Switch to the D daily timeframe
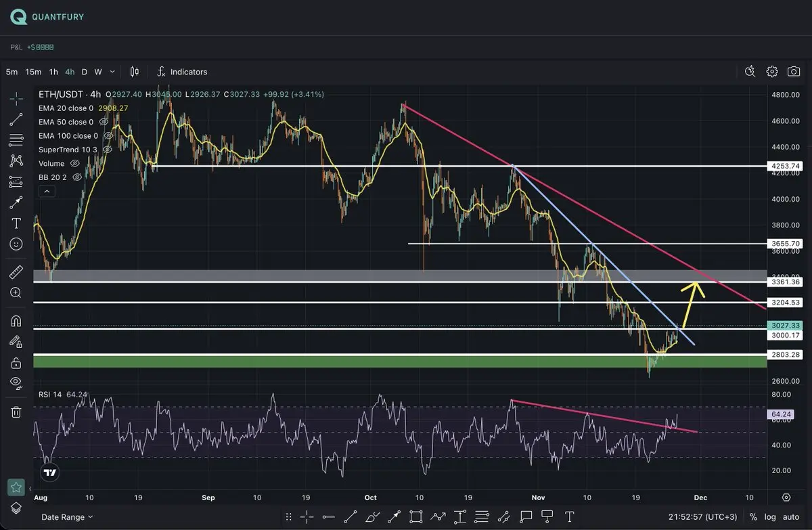The image size is (812, 530). (85, 72)
